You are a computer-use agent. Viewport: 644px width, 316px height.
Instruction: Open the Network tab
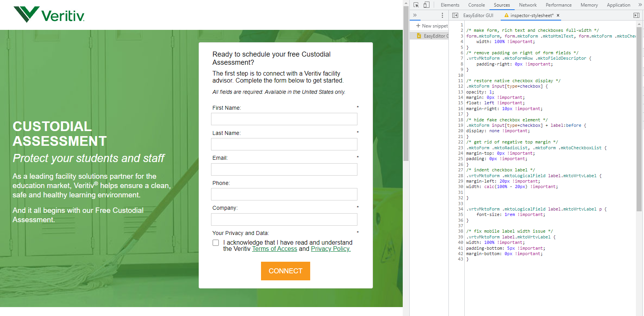pos(528,5)
